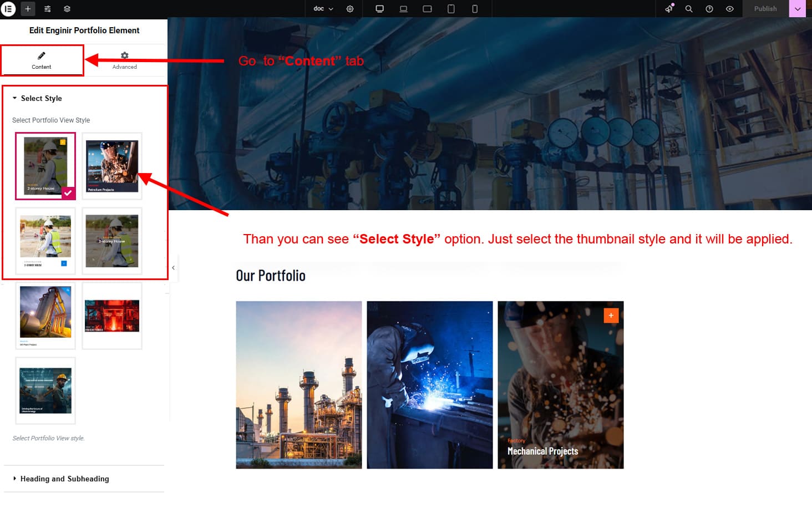Click the Publish button
812x523 pixels.
[x=765, y=9]
